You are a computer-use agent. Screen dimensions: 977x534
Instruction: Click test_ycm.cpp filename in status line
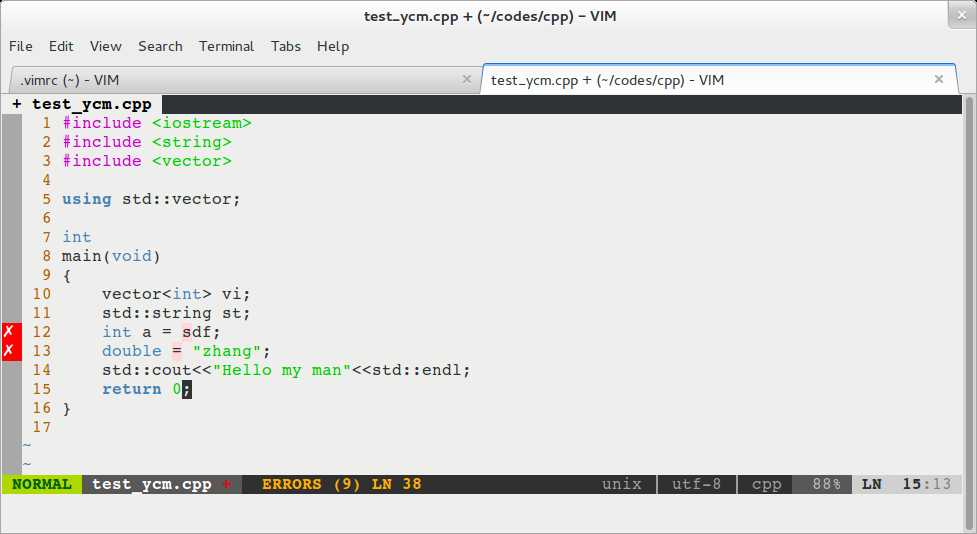point(152,484)
